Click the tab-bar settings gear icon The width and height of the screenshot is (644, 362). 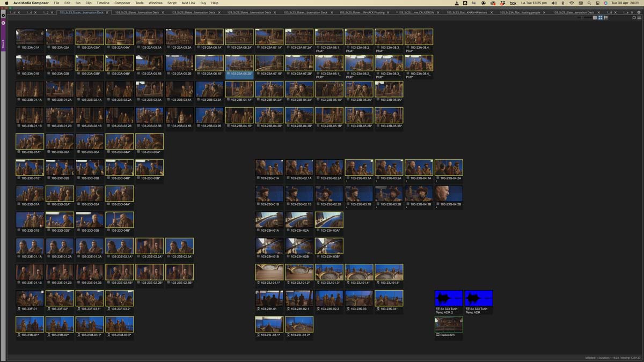tap(639, 12)
